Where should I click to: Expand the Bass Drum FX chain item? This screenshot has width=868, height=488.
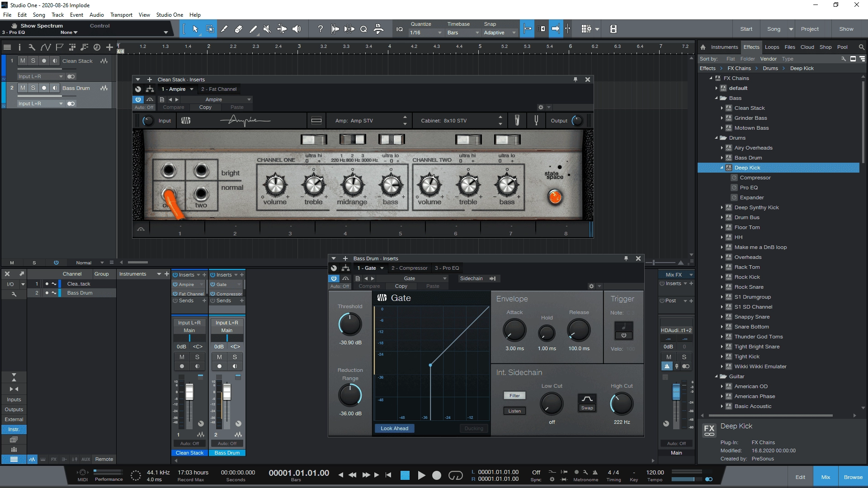(722, 158)
